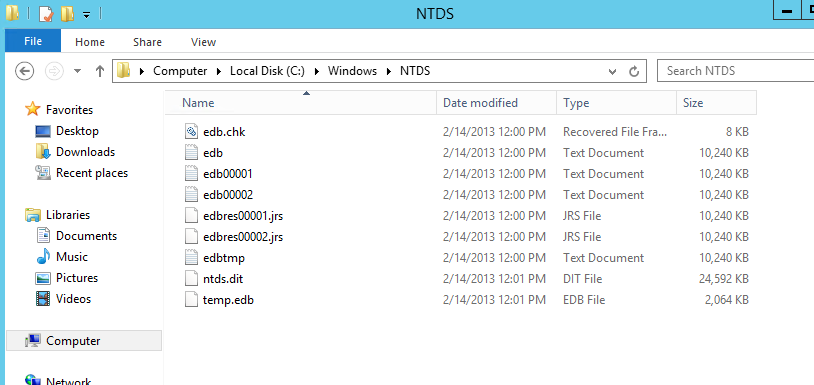
Task: Select the ntds.dit file
Action: pyautogui.click(x=223, y=279)
